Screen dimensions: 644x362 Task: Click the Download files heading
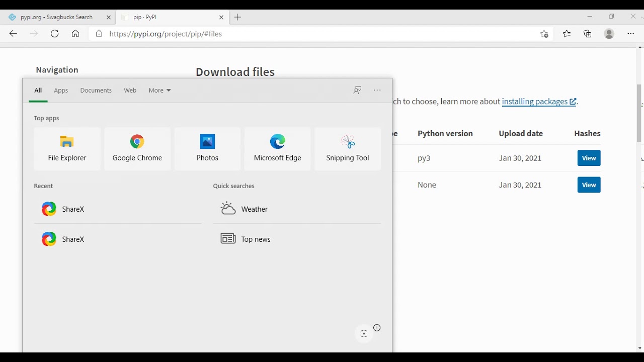[x=235, y=72]
